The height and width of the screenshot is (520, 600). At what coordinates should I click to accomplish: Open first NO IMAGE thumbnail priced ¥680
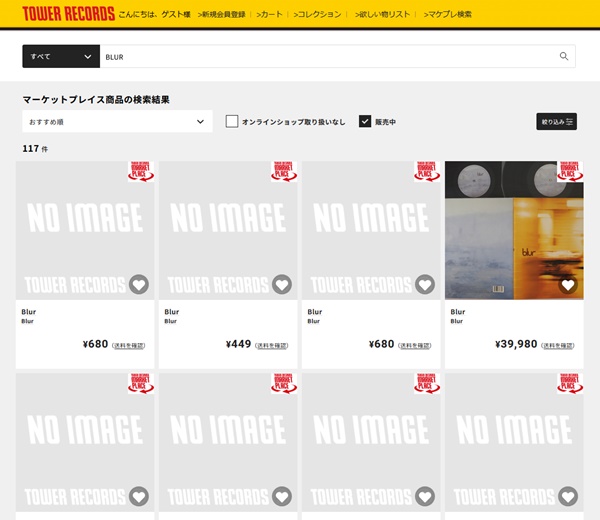click(x=85, y=230)
